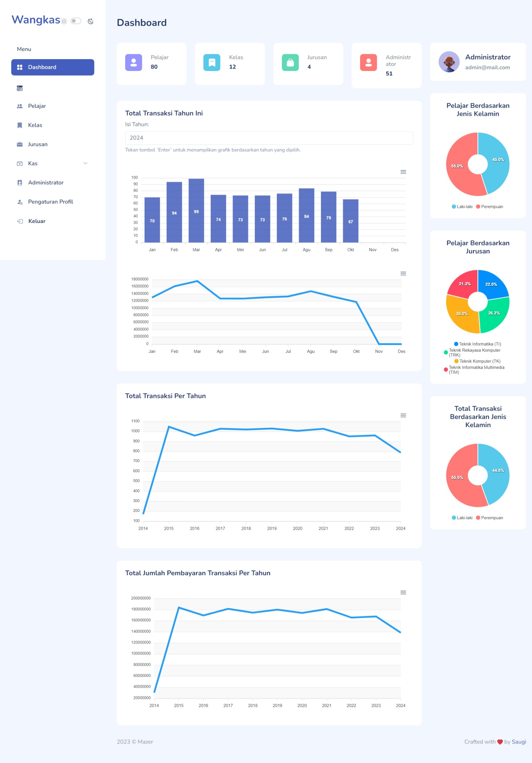
Task: Click the Pengaturan Profil gear-person icon
Action: (20, 202)
